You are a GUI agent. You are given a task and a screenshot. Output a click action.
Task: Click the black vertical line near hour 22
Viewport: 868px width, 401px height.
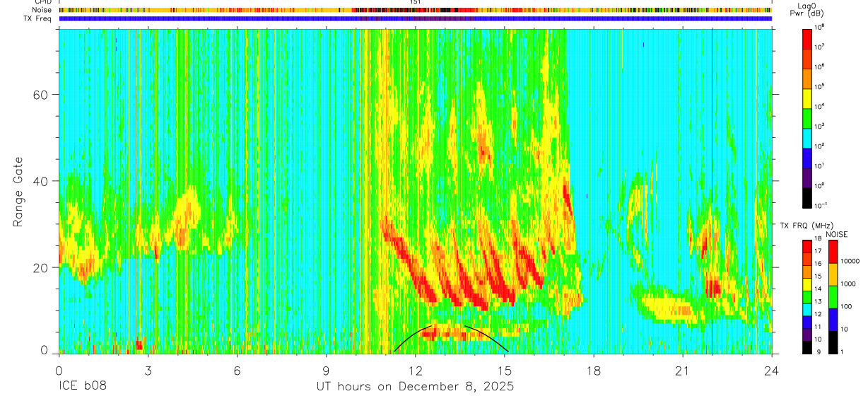pyautogui.click(x=712, y=191)
